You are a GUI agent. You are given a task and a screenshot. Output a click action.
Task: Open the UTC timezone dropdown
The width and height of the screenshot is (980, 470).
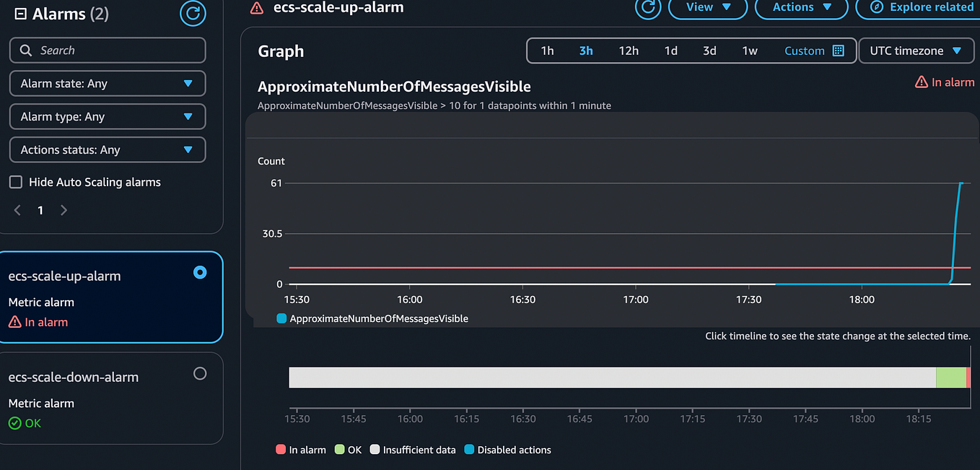(916, 51)
